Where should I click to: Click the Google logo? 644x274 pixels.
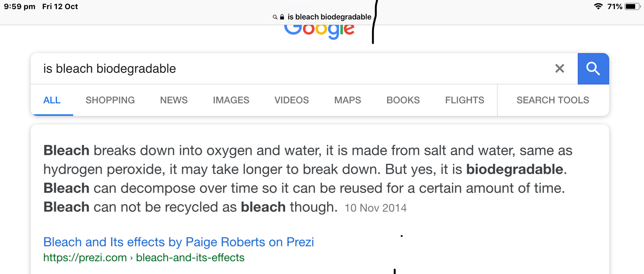click(319, 31)
